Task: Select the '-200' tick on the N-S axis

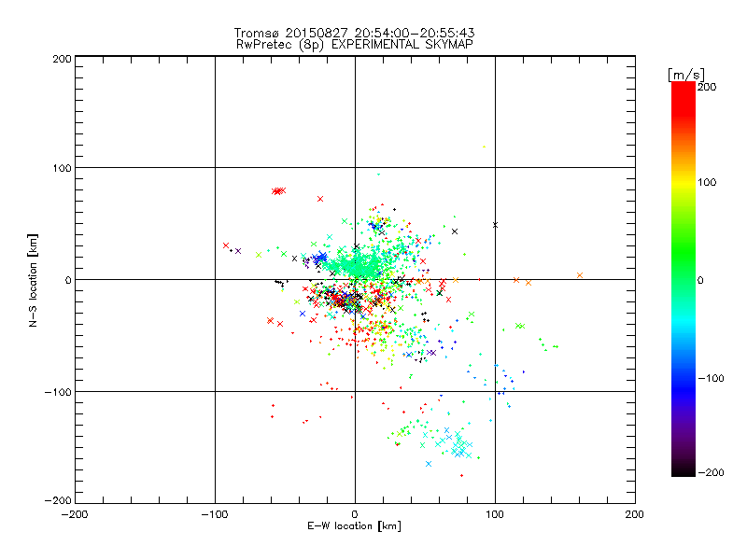Action: (58, 500)
